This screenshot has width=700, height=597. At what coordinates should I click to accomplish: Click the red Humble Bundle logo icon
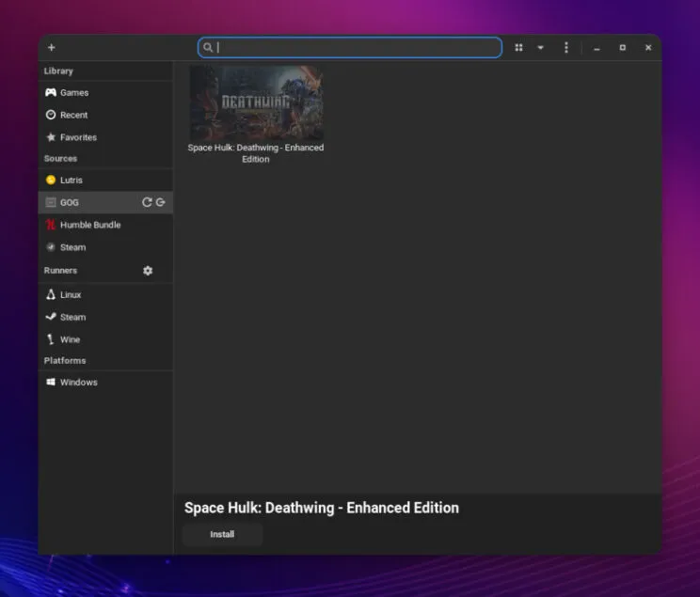(51, 225)
